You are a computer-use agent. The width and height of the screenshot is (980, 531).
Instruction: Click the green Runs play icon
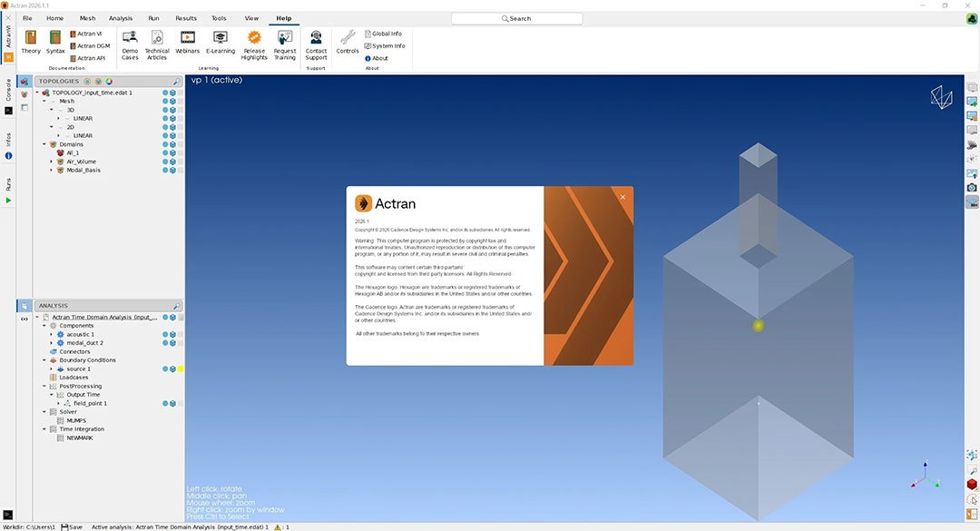pyautogui.click(x=8, y=200)
